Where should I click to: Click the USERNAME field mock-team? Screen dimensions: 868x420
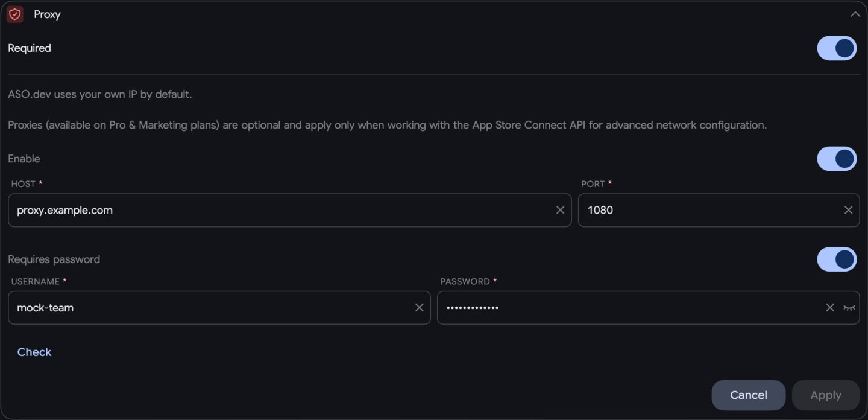click(x=219, y=308)
